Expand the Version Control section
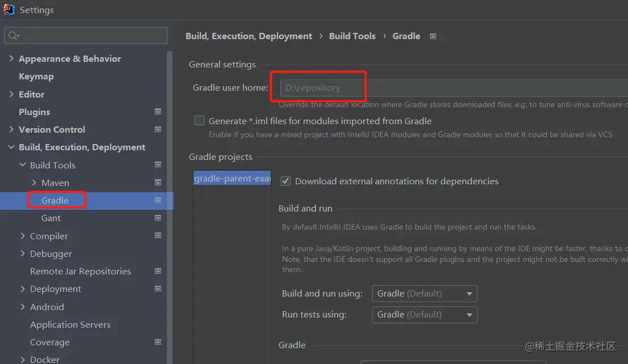The width and height of the screenshot is (628, 364). point(11,129)
